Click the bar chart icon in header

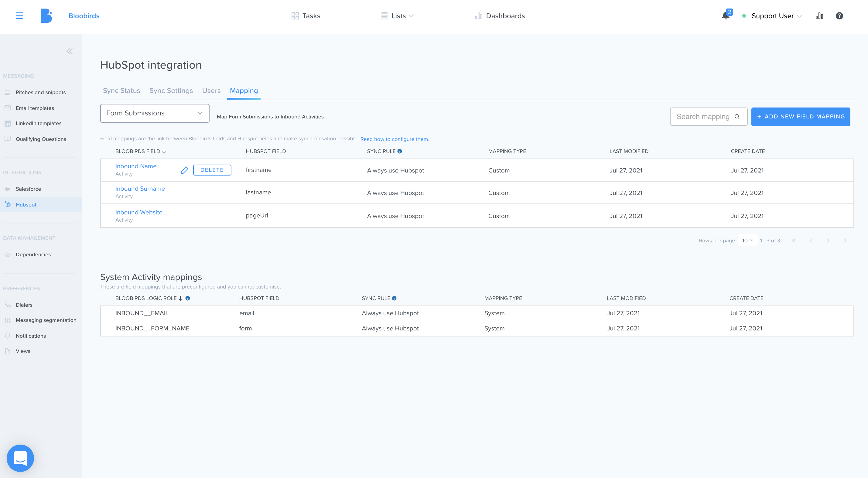pos(819,16)
